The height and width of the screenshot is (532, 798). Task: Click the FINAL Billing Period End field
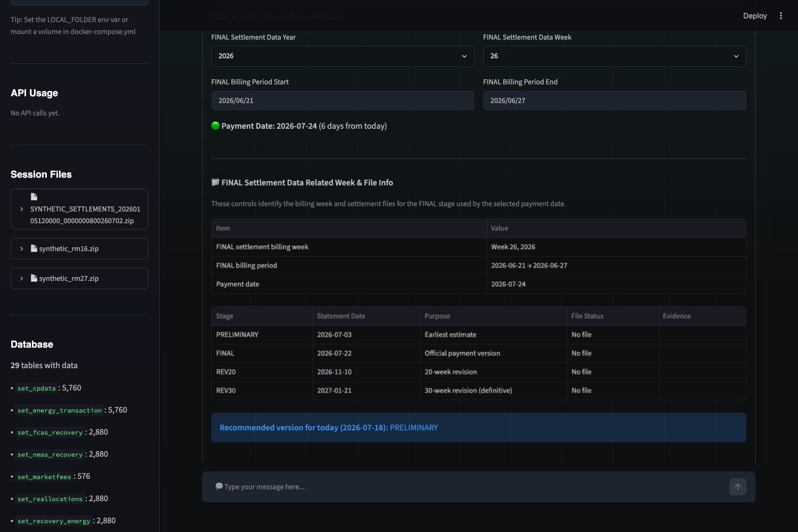tap(614, 101)
